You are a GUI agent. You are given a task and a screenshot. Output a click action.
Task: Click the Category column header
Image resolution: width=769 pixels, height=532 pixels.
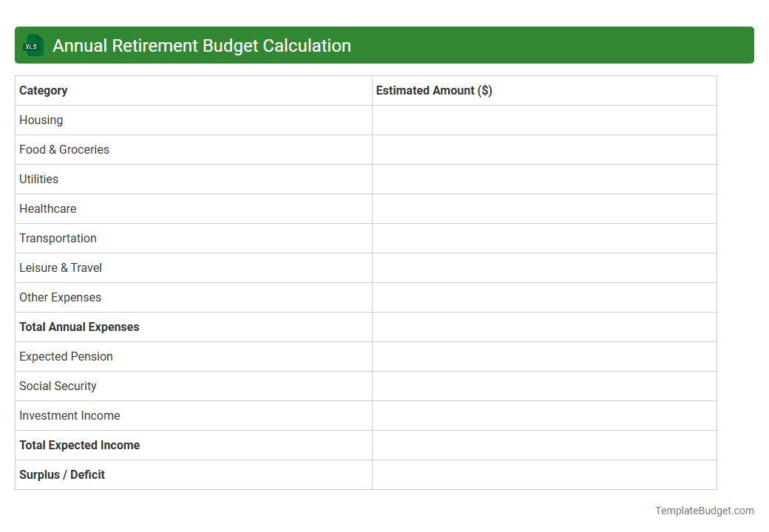click(43, 90)
